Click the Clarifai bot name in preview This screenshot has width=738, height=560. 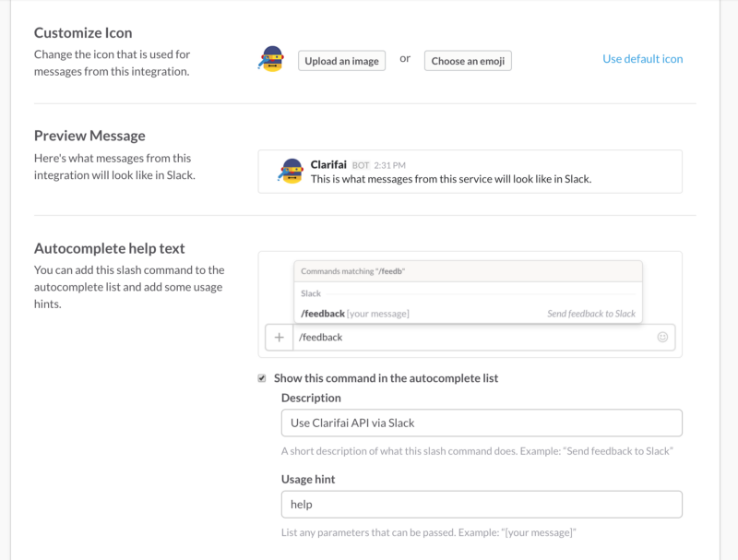[x=328, y=164]
